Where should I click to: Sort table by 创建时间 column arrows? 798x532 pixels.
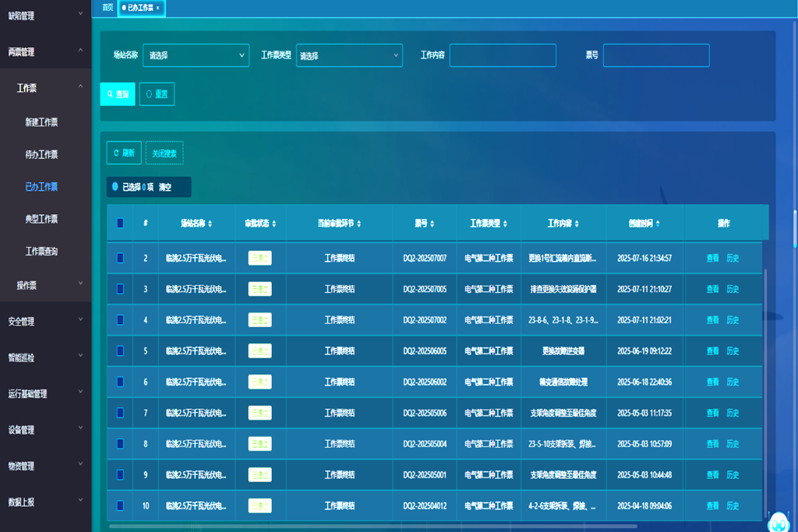point(659,224)
